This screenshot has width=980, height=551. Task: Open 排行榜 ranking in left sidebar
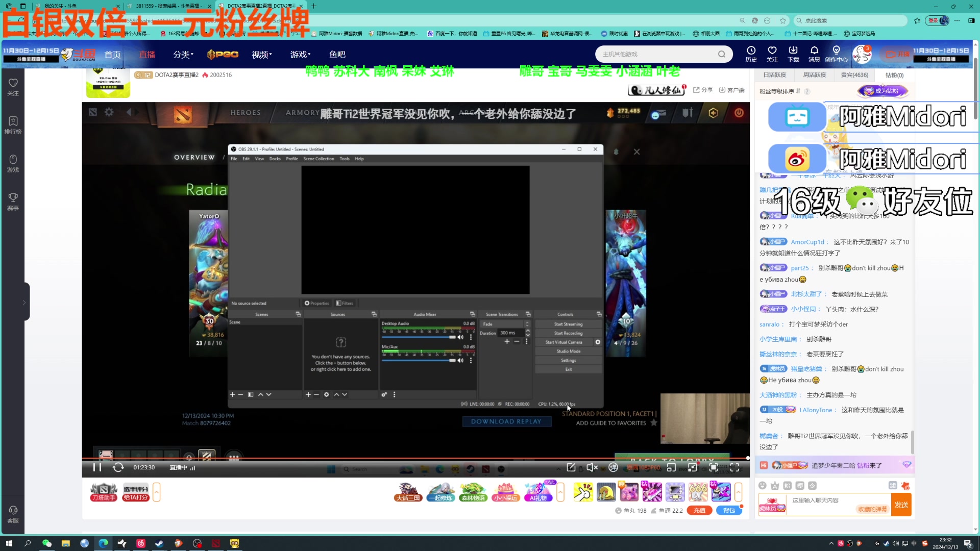13,125
